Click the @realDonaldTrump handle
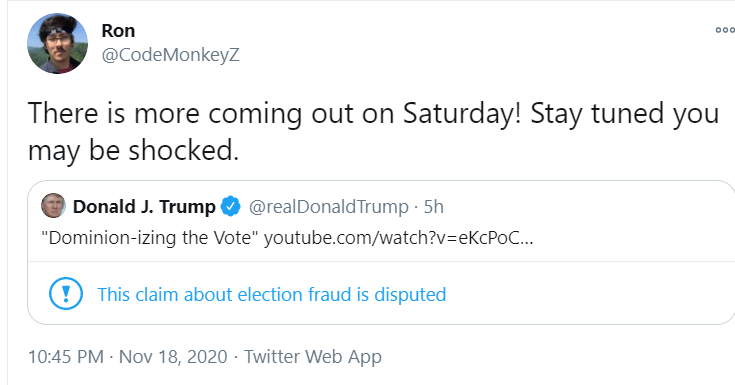 [x=329, y=207]
